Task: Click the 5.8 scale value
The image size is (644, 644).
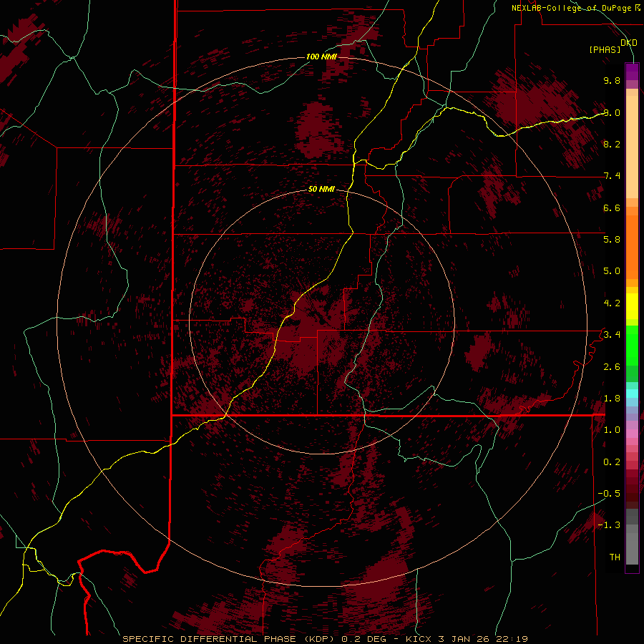Action: pyautogui.click(x=612, y=239)
